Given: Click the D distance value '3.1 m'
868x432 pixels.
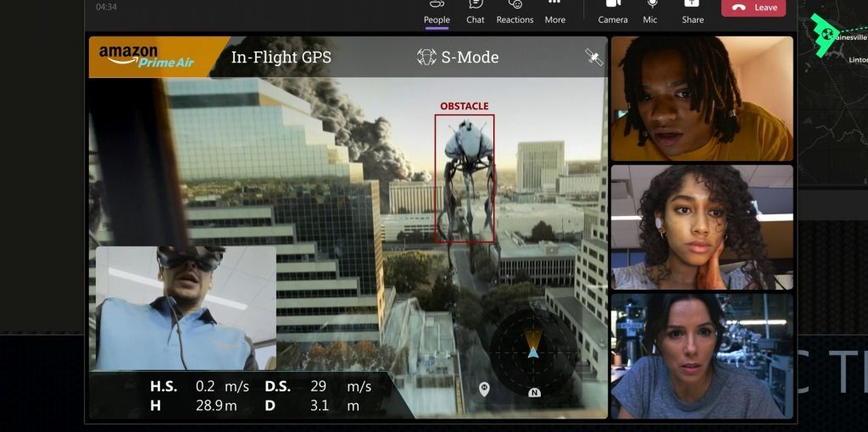Looking at the screenshot, I should point(335,406).
